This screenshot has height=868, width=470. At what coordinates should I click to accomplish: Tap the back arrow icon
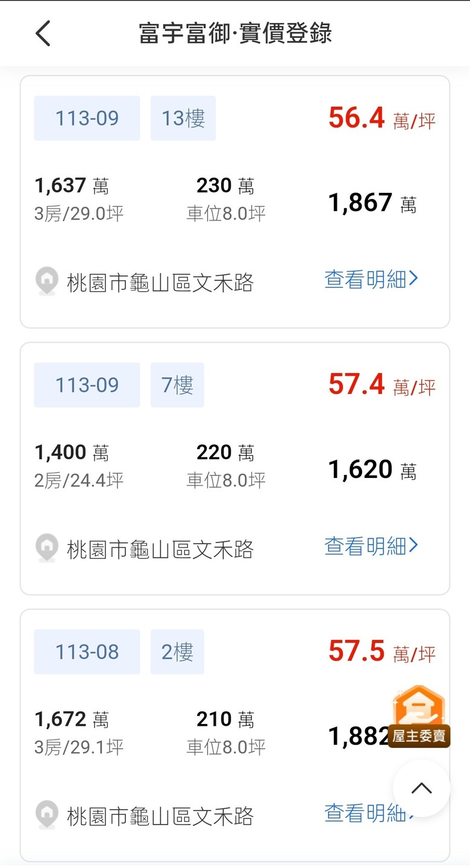(43, 33)
